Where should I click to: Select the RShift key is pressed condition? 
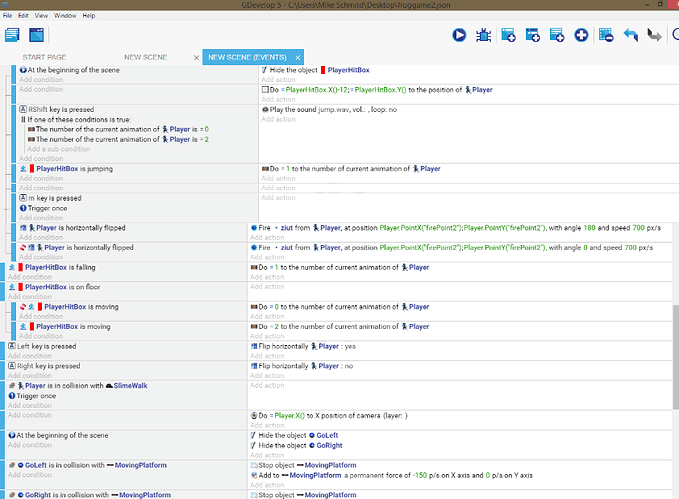pyautogui.click(x=57, y=109)
